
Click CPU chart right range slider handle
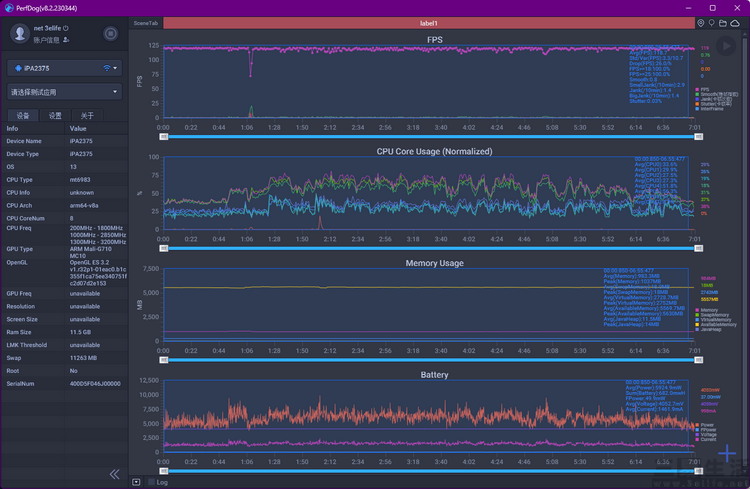coord(699,248)
